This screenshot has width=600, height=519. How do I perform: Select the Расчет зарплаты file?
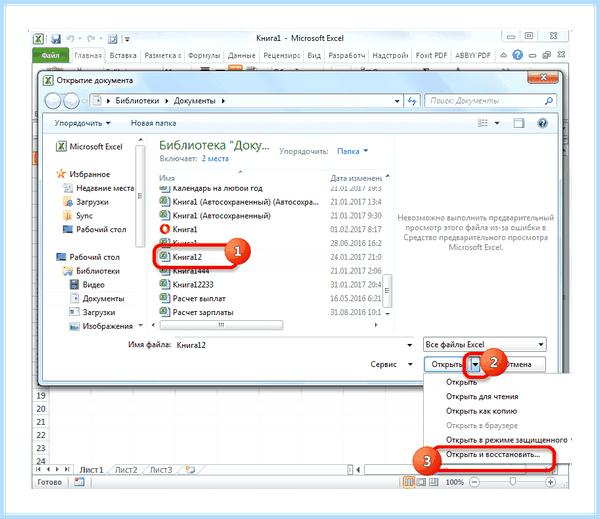(x=197, y=312)
